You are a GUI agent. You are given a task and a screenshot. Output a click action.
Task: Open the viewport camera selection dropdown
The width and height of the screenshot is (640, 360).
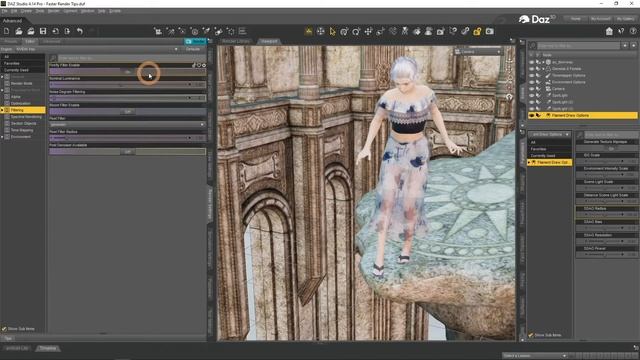[478, 52]
